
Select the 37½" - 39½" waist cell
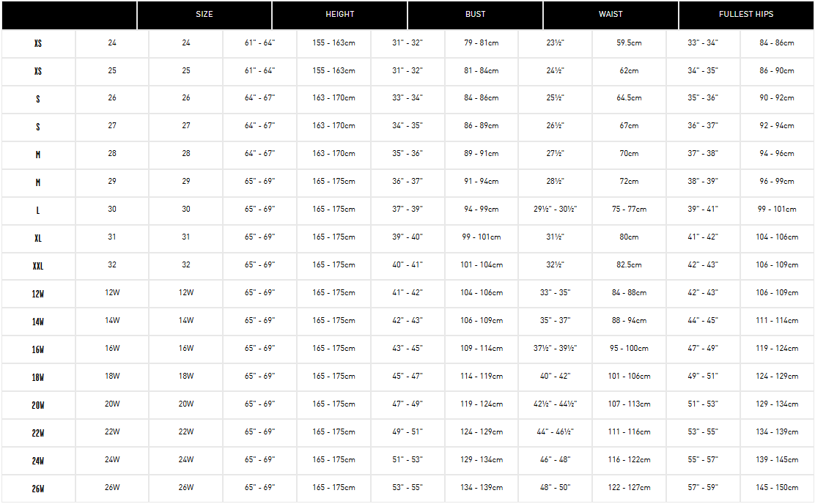click(555, 349)
